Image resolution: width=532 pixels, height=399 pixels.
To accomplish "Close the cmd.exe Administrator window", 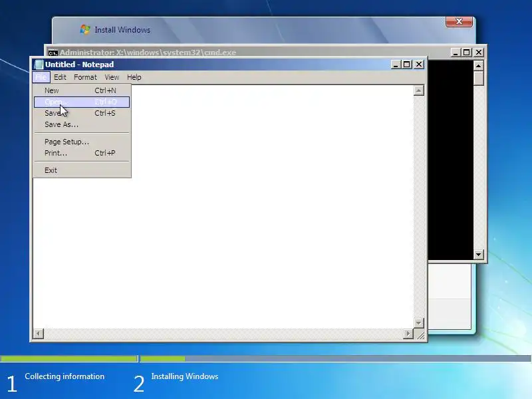I will pyautogui.click(x=479, y=53).
